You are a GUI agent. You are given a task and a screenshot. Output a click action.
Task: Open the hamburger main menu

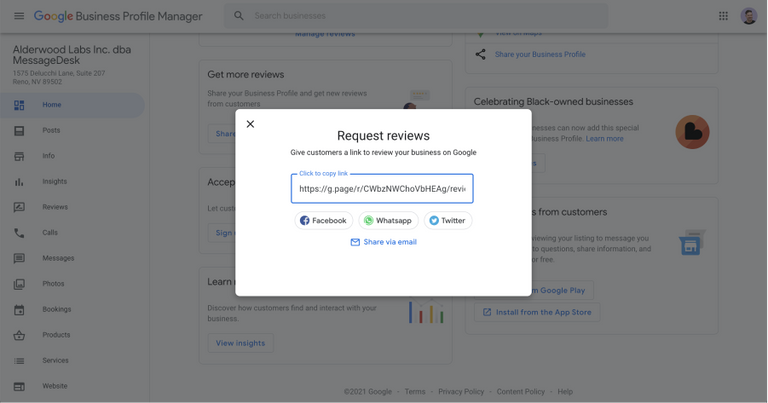[x=19, y=16]
